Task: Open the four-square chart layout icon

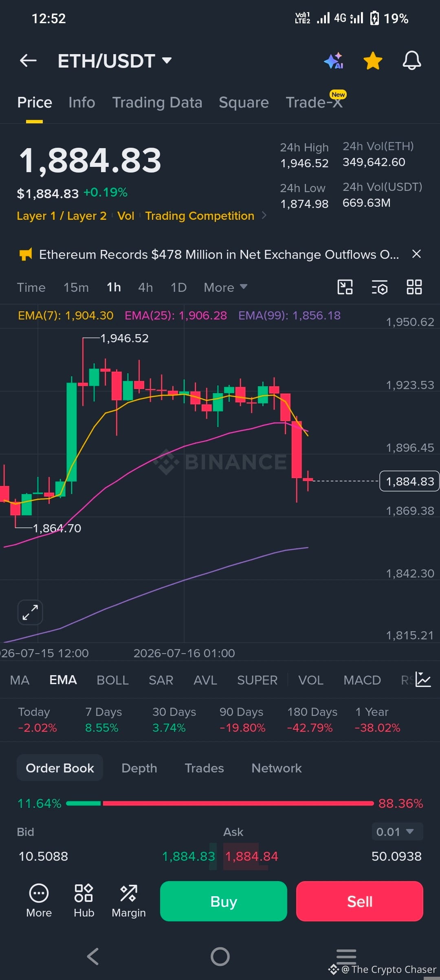Action: (414, 287)
